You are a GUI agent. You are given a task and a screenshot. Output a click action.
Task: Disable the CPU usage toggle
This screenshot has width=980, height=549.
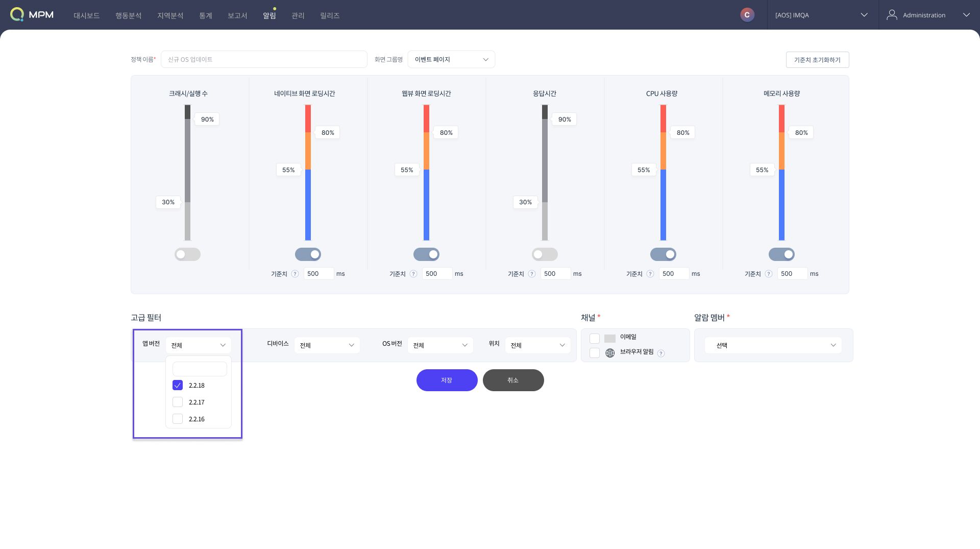[x=663, y=254]
